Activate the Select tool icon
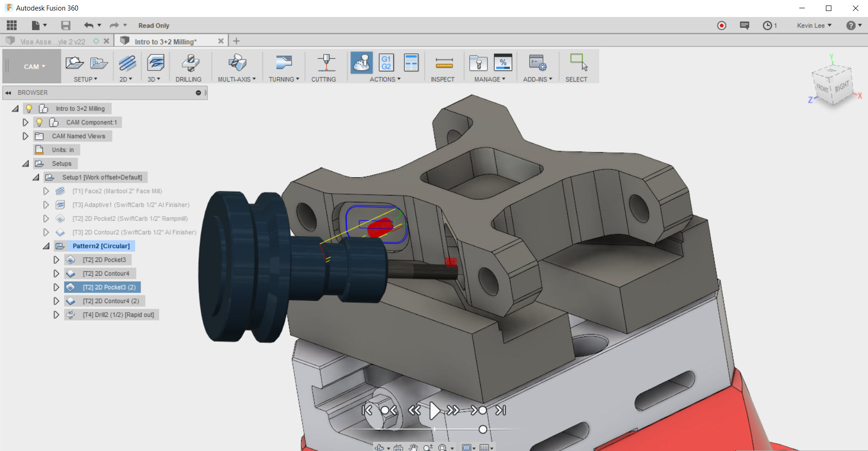This screenshot has width=868, height=451. 579,62
